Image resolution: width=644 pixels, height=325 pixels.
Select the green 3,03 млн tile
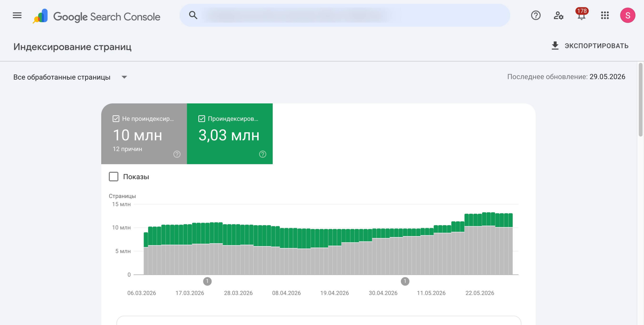(x=230, y=134)
